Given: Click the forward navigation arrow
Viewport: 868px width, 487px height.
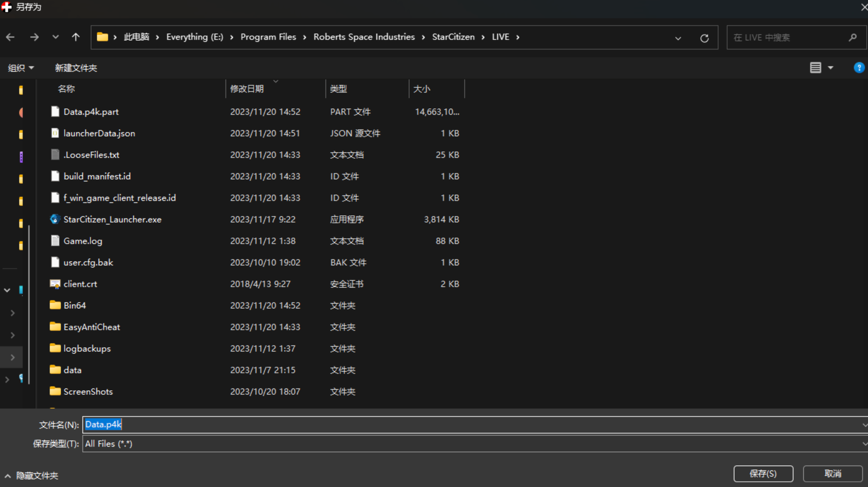Looking at the screenshot, I should [x=34, y=37].
